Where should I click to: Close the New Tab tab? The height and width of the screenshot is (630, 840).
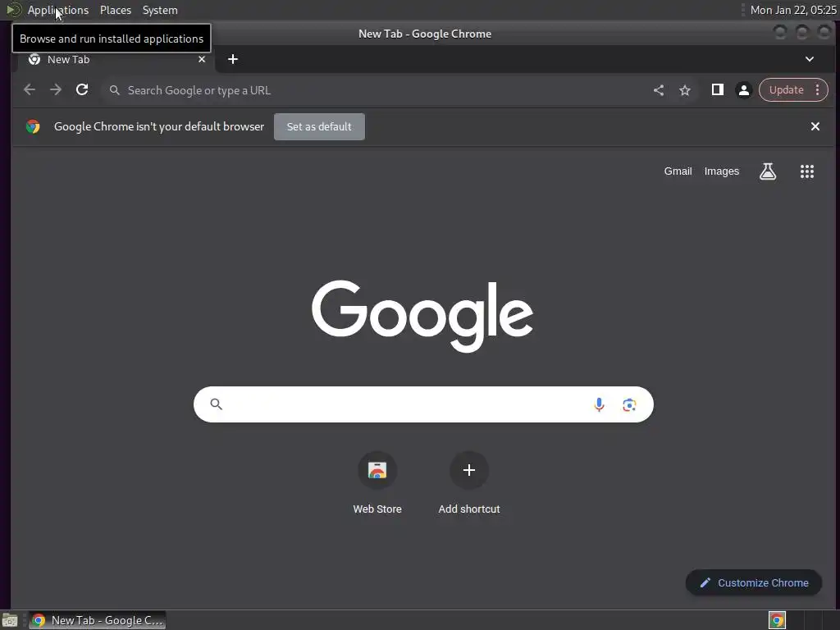[x=202, y=59]
